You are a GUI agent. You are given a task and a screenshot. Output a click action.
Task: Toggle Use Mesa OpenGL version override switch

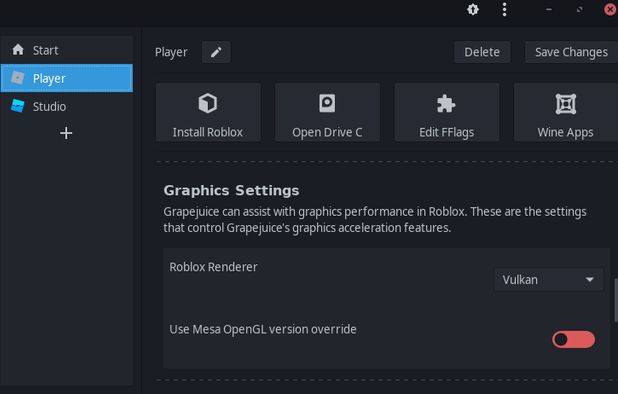573,340
